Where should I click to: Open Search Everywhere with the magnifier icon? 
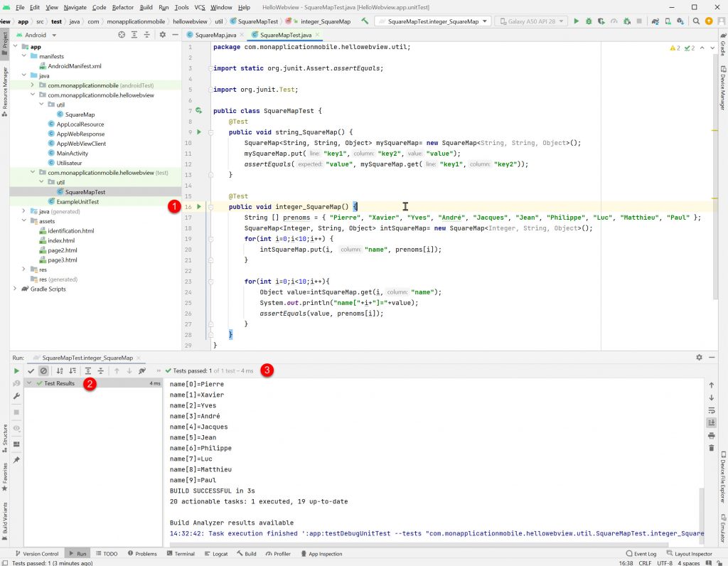pos(696,21)
